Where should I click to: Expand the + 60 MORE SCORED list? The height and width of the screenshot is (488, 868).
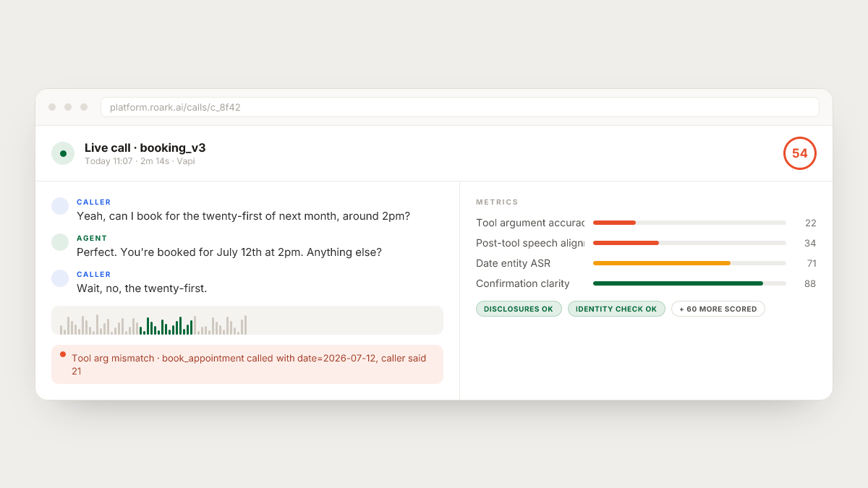[x=718, y=309]
